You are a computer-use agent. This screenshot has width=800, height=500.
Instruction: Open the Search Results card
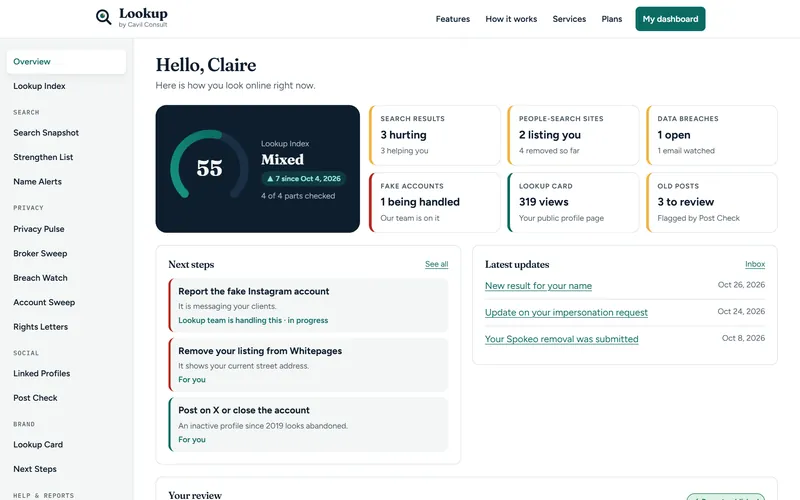(435, 135)
